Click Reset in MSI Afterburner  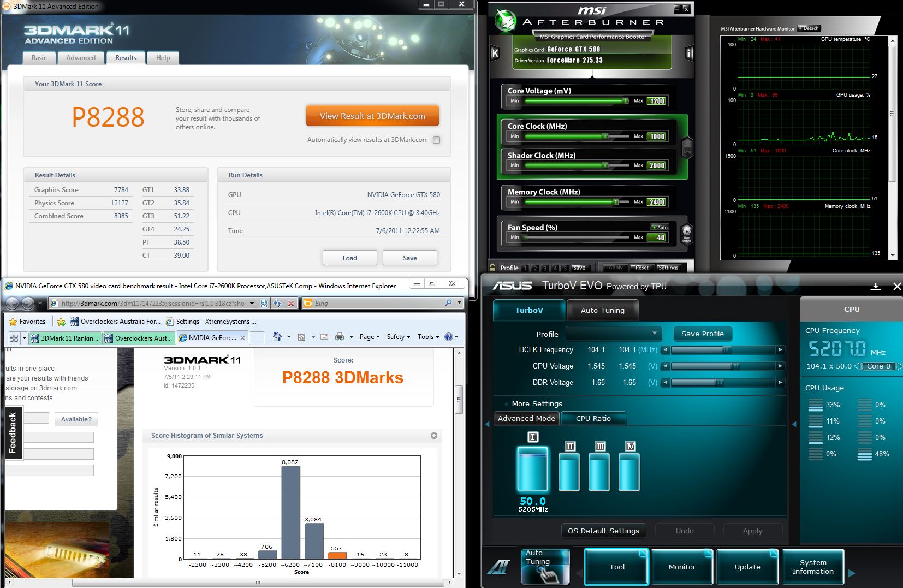click(x=642, y=268)
